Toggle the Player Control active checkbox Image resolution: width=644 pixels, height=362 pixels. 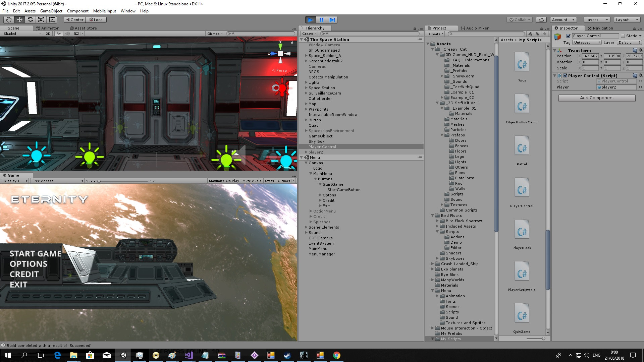569,36
